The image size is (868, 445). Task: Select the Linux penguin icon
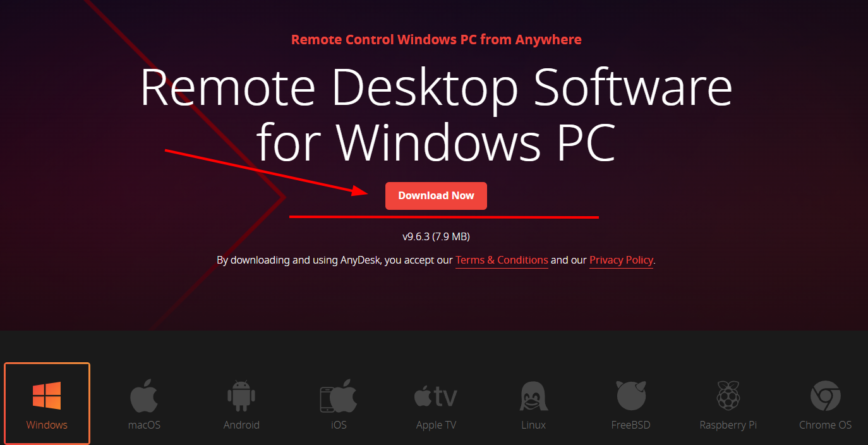pos(533,396)
